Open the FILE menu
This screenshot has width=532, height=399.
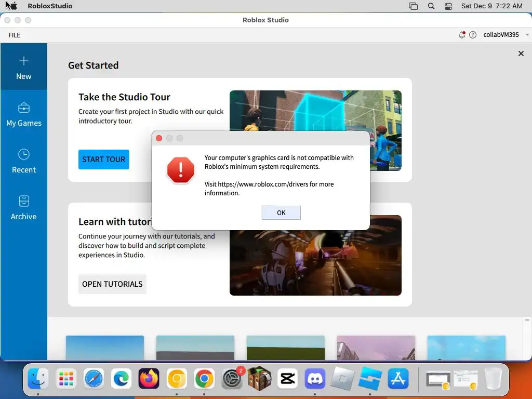[14, 35]
